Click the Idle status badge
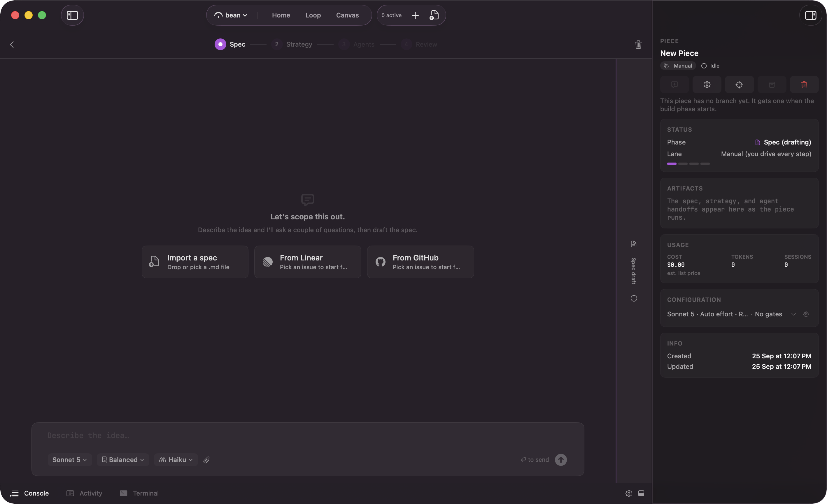Image resolution: width=827 pixels, height=504 pixels. [710, 66]
